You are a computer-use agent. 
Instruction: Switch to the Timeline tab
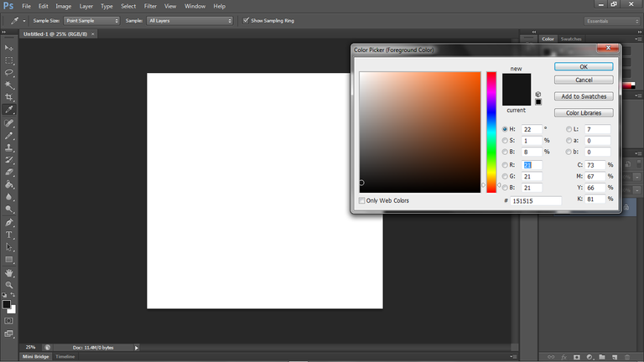pyautogui.click(x=65, y=357)
